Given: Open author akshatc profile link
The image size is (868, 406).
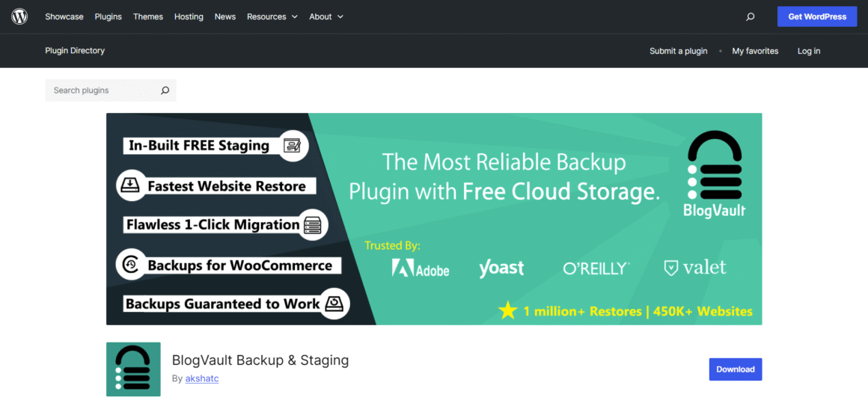Looking at the screenshot, I should [x=202, y=379].
